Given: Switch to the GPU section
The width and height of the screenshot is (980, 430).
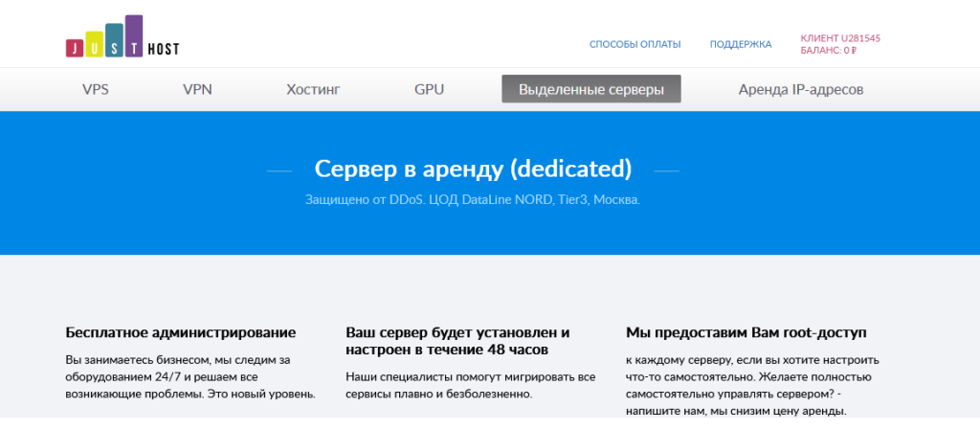Looking at the screenshot, I should 429,90.
